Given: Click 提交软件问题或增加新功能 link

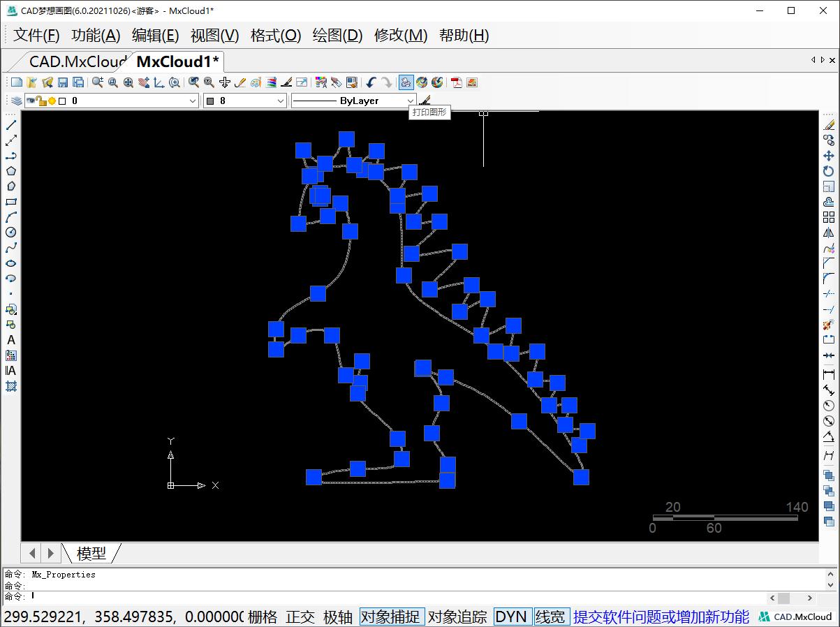Looking at the screenshot, I should pyautogui.click(x=661, y=617).
